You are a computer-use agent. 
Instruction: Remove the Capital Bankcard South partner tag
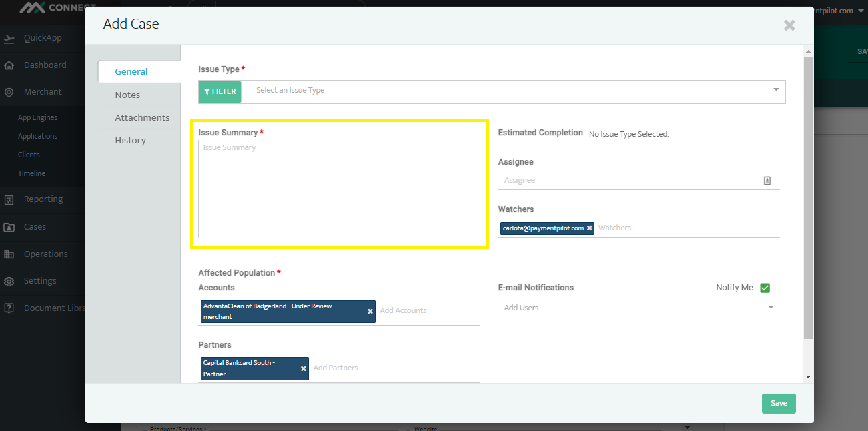(x=304, y=368)
